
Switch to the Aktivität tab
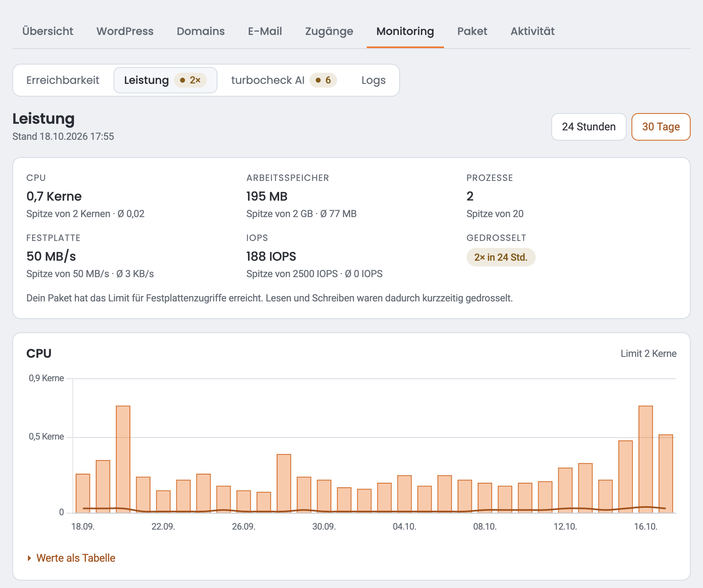(x=532, y=31)
